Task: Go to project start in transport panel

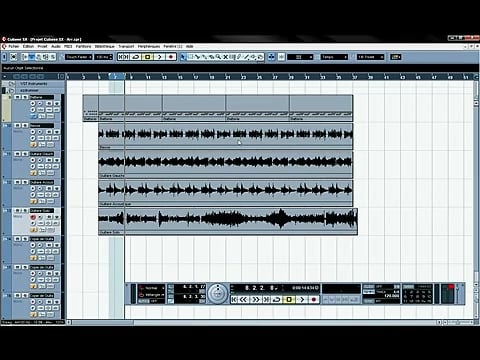Action: [234, 300]
